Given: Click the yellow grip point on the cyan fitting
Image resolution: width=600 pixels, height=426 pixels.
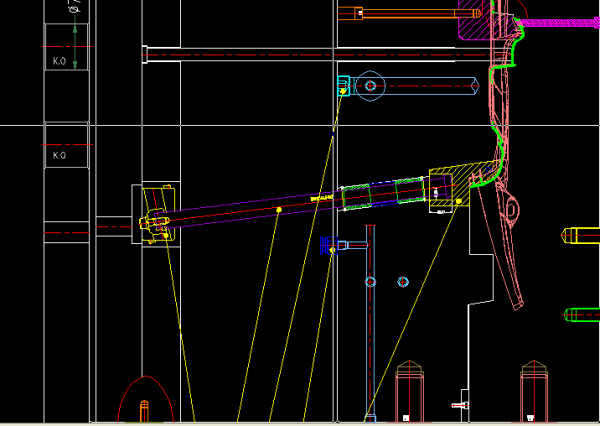Looking at the screenshot, I should click(343, 91).
